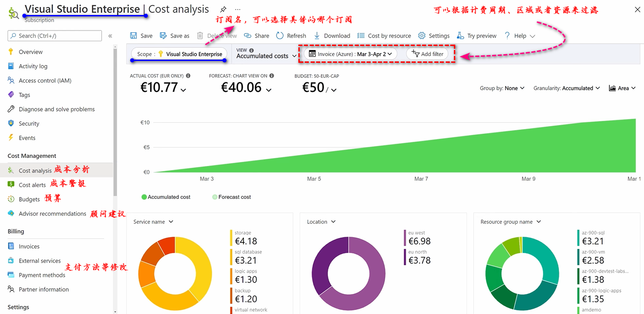The width and height of the screenshot is (644, 314).
Task: Open Diagnose and solve problems
Action: click(57, 109)
